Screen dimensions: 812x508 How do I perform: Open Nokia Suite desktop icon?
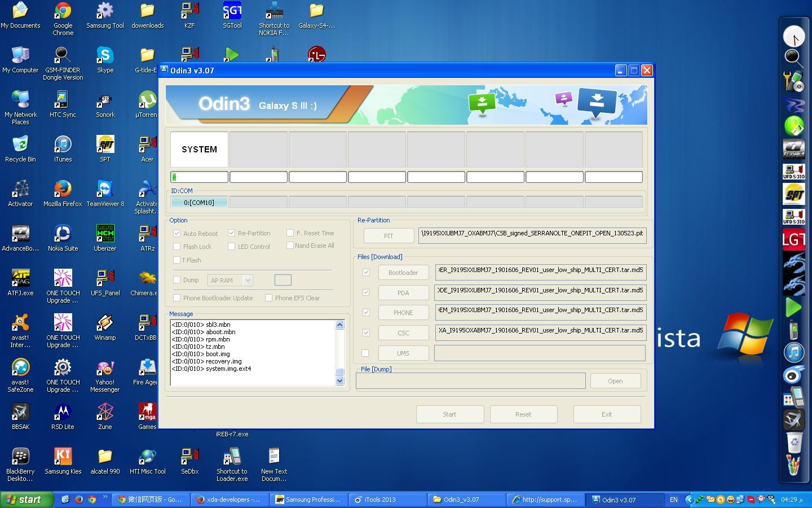pyautogui.click(x=63, y=238)
